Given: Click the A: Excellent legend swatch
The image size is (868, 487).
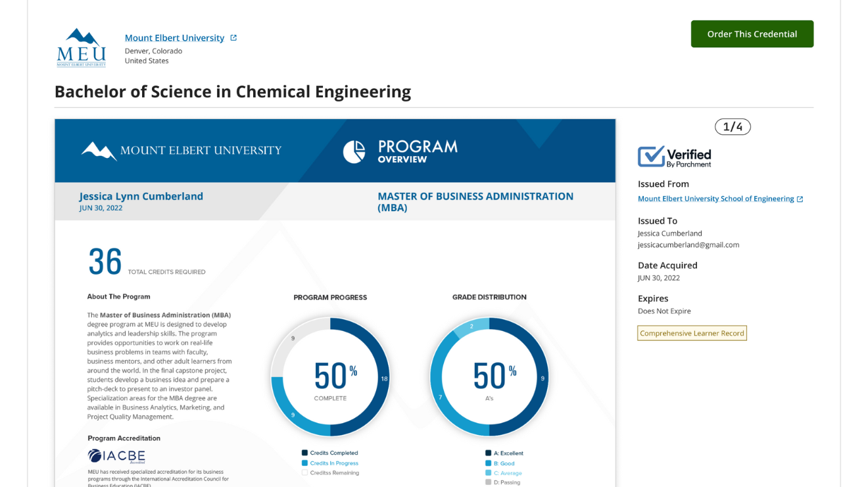Looking at the screenshot, I should pos(488,453).
